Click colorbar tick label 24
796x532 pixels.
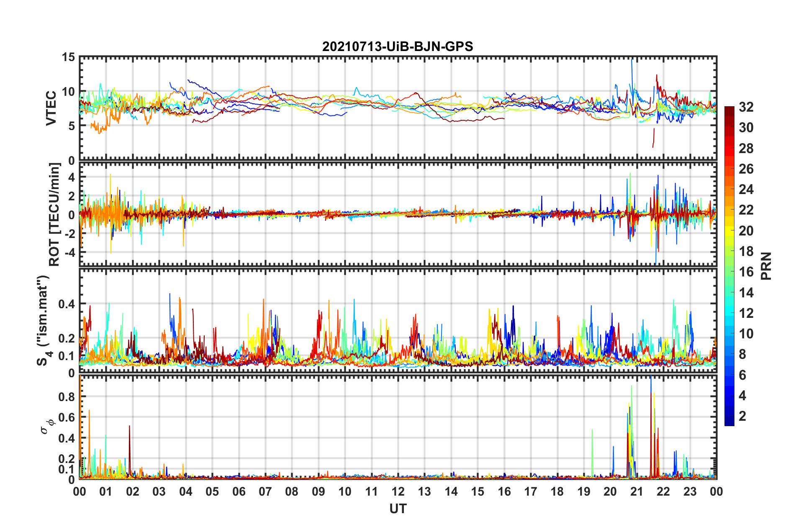pos(746,189)
